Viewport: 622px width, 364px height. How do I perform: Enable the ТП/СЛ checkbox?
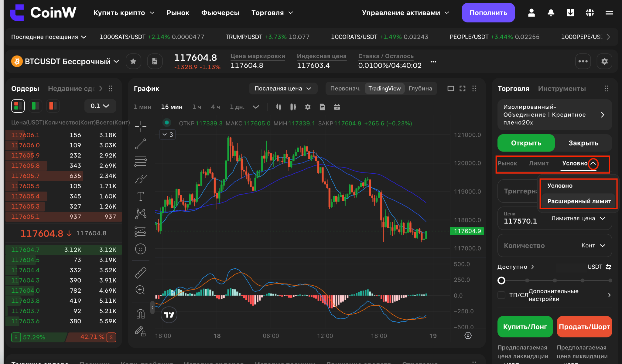point(501,295)
